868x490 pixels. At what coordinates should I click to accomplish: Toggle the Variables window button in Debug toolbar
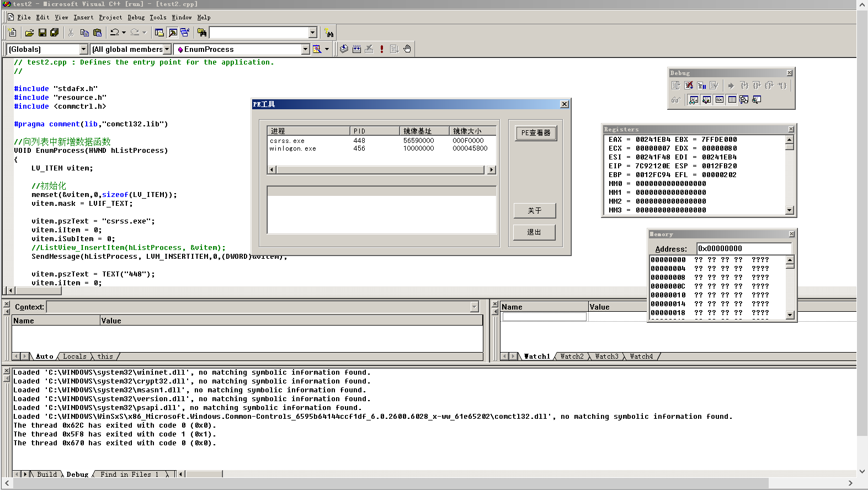coord(707,100)
